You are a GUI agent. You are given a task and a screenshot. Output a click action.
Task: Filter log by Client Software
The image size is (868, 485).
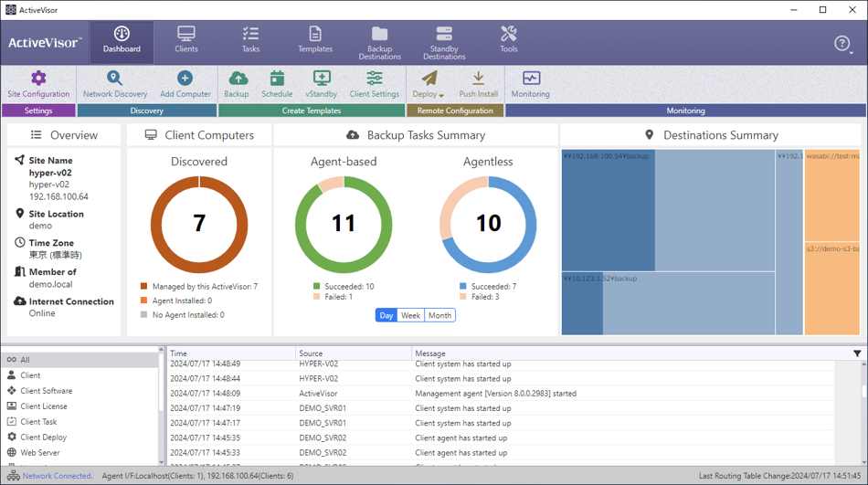(x=80, y=391)
